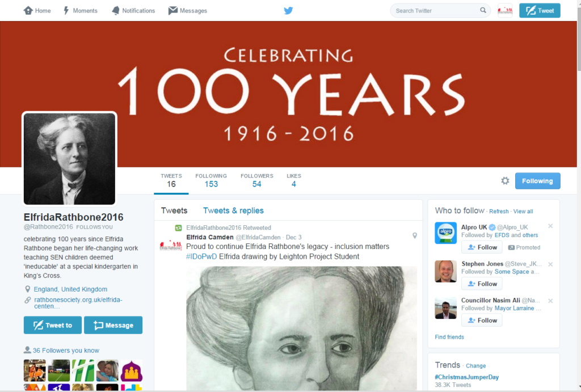Screen dimensions: 581x392
Task: Open the account avatar menu in the top bar
Action: 504,10
